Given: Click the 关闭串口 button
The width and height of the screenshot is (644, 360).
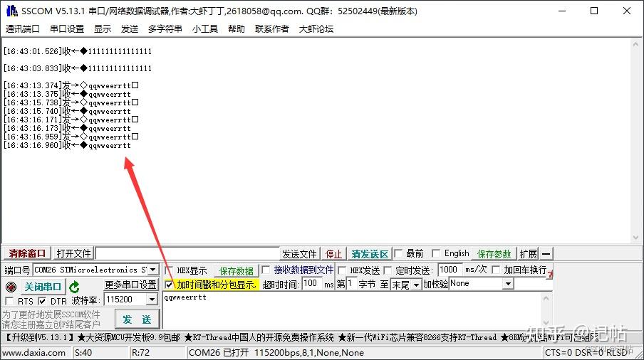Looking at the screenshot, I should pos(43,287).
